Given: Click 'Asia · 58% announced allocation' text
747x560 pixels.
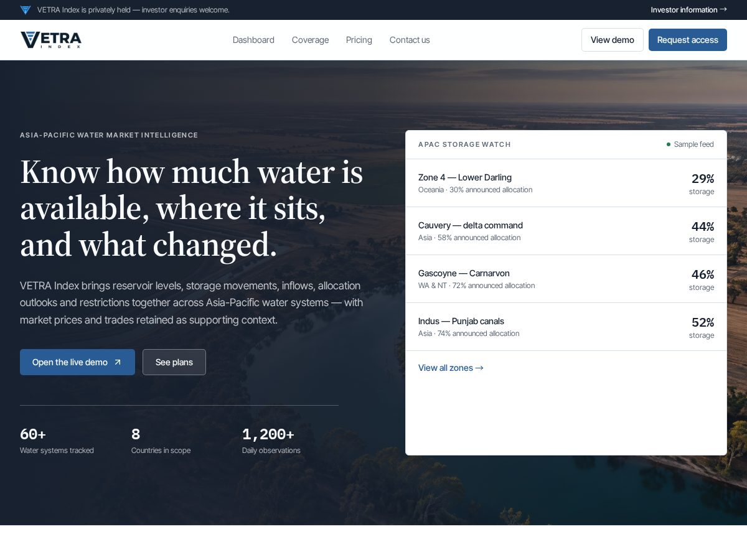Looking at the screenshot, I should [x=469, y=238].
